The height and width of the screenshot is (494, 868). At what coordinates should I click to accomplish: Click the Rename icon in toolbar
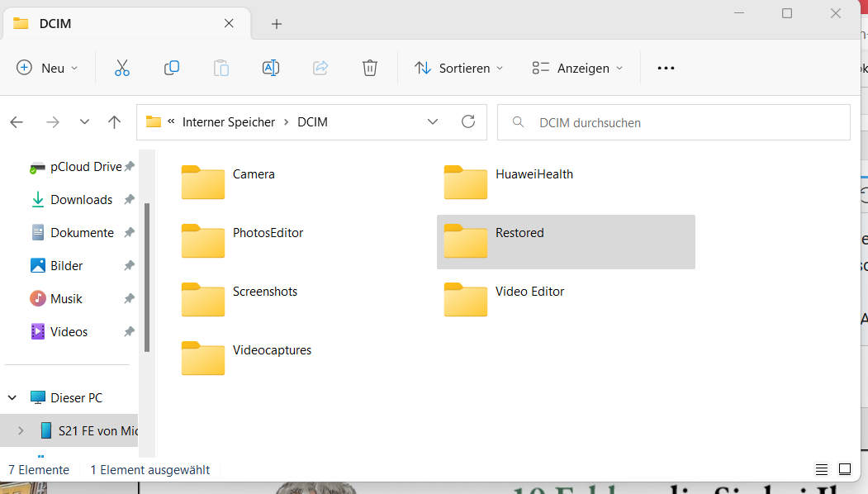(270, 69)
